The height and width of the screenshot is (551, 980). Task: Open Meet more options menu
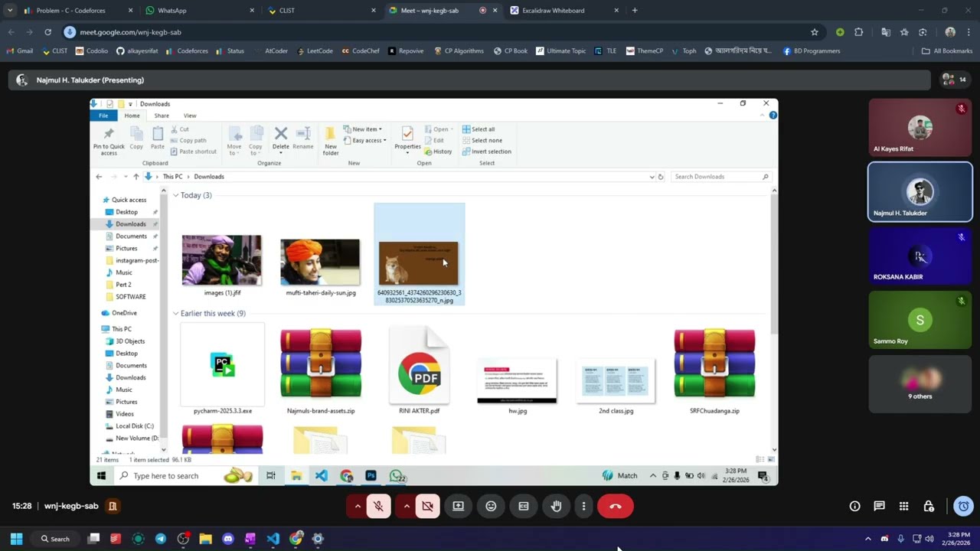click(583, 506)
